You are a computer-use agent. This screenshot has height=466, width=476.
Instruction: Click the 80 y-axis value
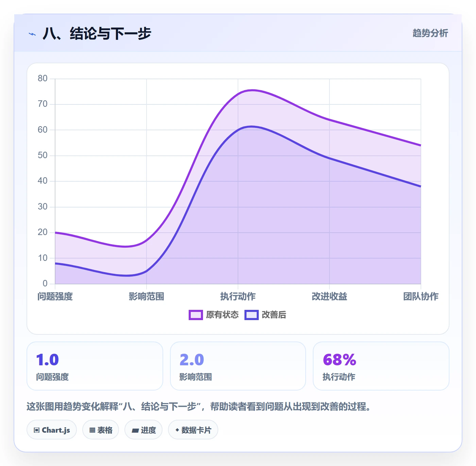pos(42,78)
